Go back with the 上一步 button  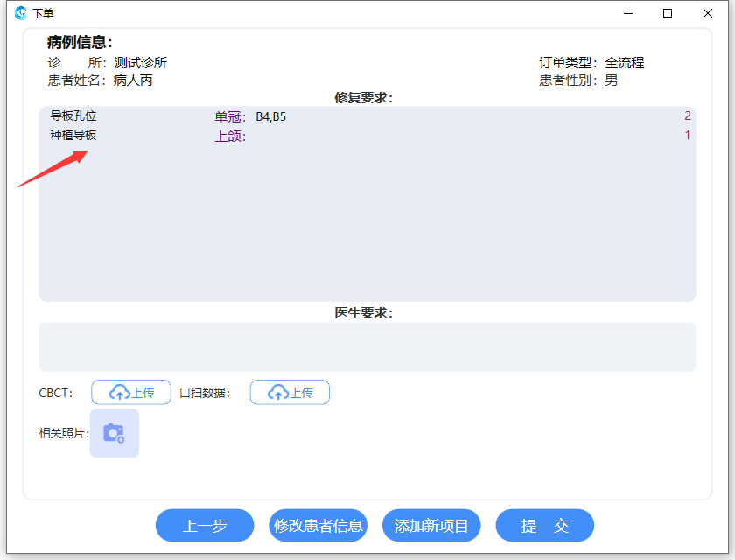[205, 526]
